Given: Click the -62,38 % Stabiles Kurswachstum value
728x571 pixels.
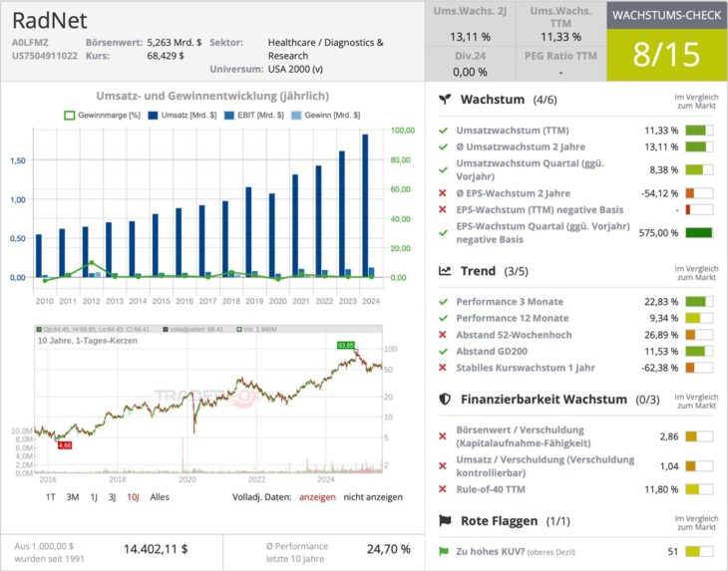Looking at the screenshot, I should click(x=660, y=368).
